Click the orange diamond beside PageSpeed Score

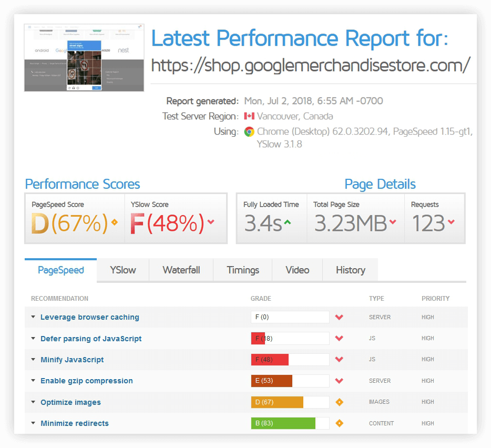click(115, 222)
